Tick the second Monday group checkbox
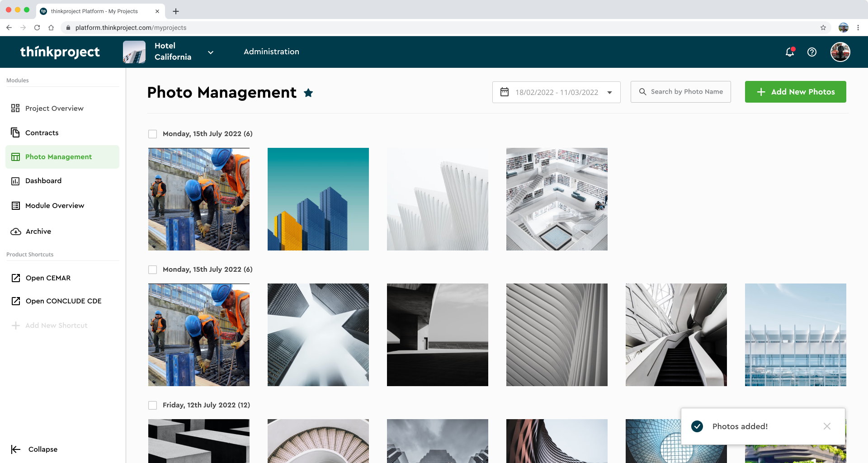This screenshot has height=463, width=868. (152, 269)
